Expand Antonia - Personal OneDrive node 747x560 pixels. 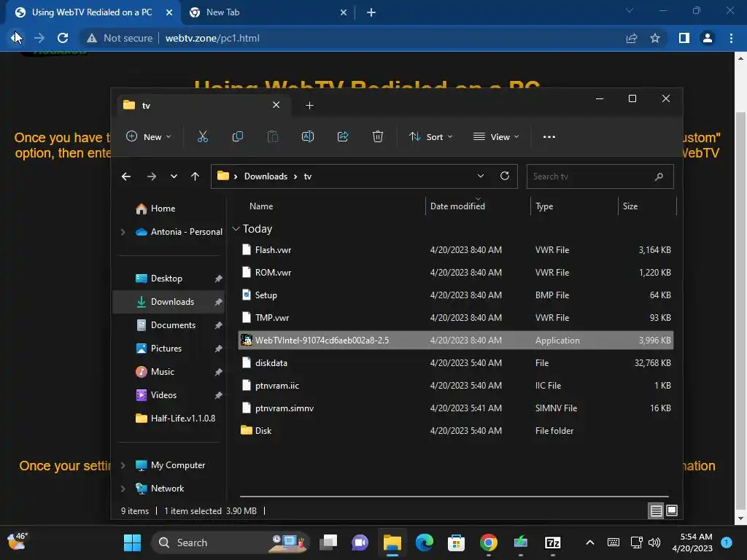[x=123, y=232]
